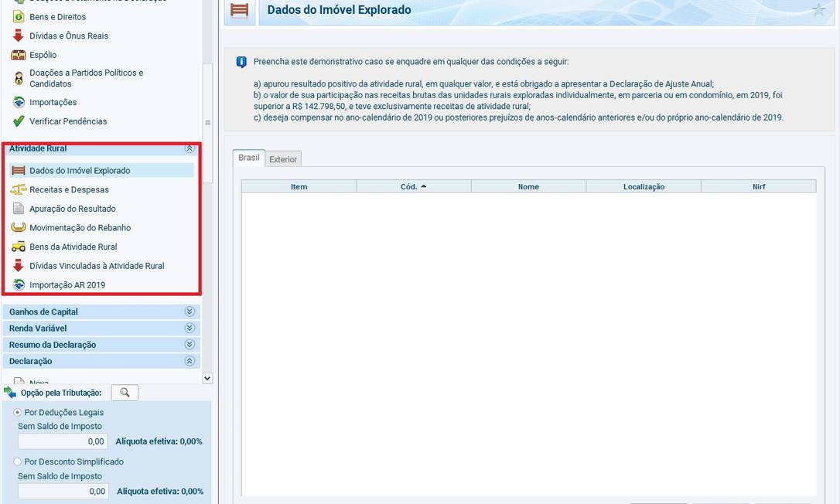Select Por Deduções Legais radio button
Viewport: 840px width, 504px height.
[19, 413]
